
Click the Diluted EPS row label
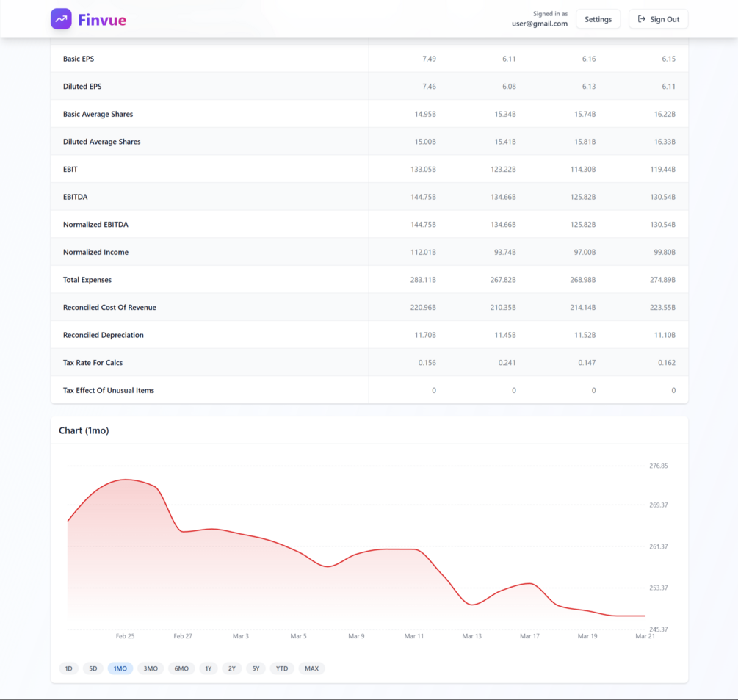[82, 87]
